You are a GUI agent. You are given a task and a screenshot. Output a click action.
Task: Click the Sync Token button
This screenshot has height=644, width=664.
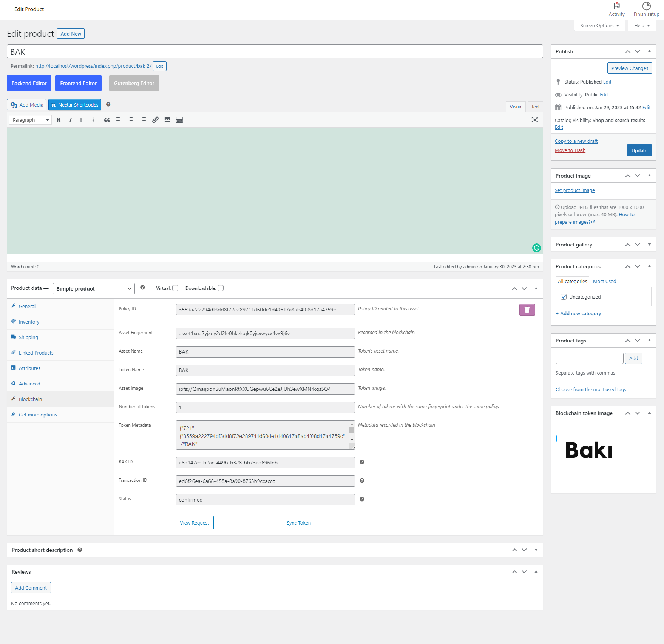299,523
